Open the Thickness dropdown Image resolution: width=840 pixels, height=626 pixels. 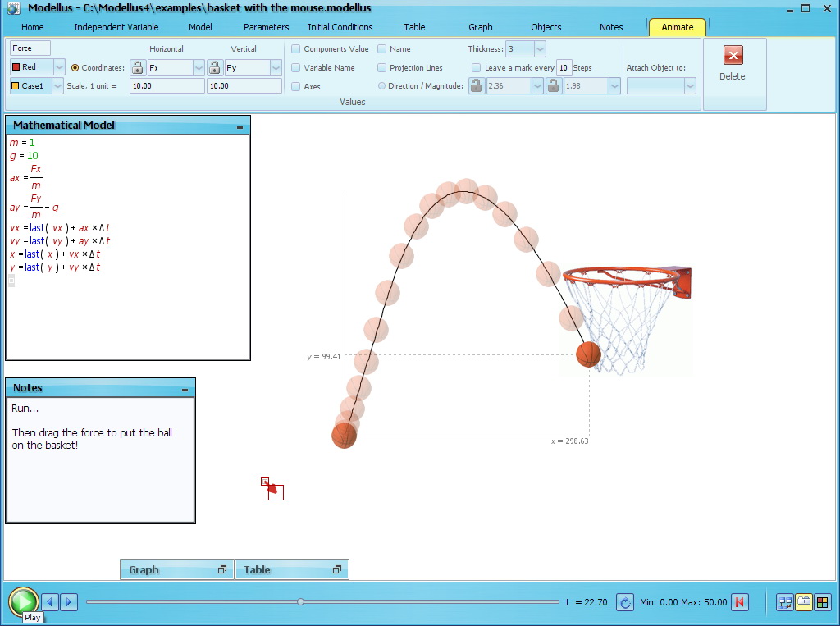[x=539, y=49]
